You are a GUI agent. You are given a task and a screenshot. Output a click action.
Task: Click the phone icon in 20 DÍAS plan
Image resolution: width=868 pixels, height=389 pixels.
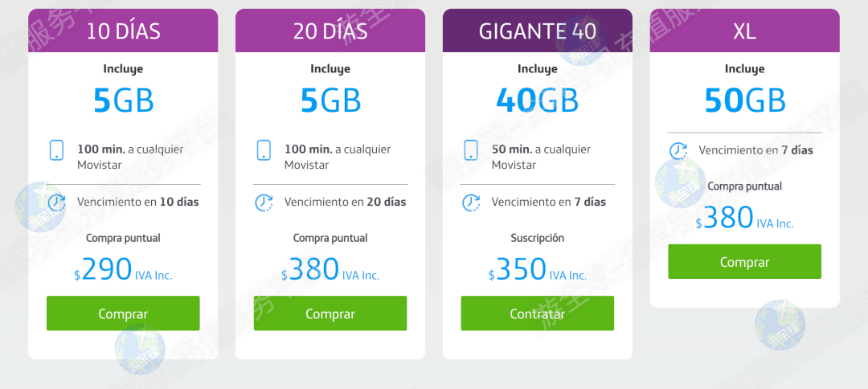[264, 150]
